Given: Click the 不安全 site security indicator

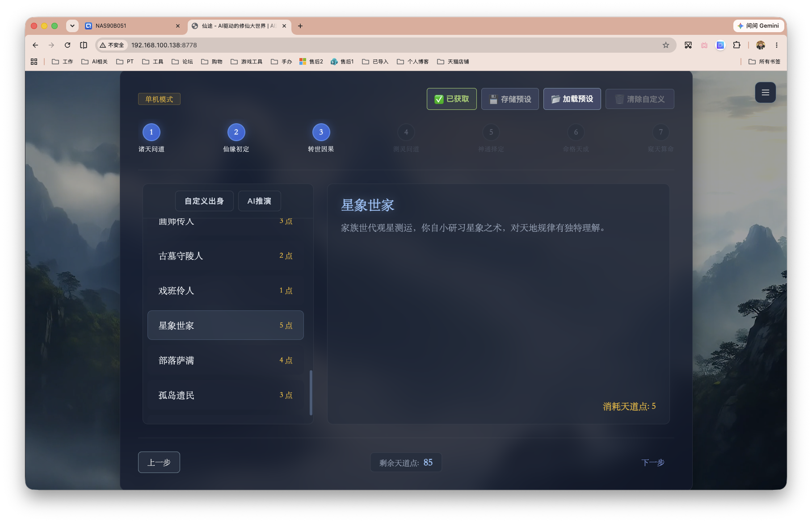Looking at the screenshot, I should click(112, 45).
